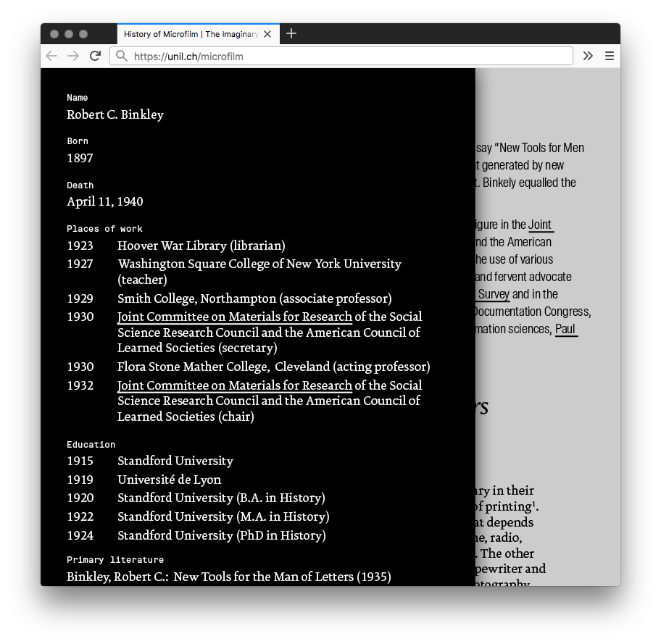Open Joint Committee link in 1930 secretary entry
Viewport: 661px width, 644px height.
coord(235,317)
